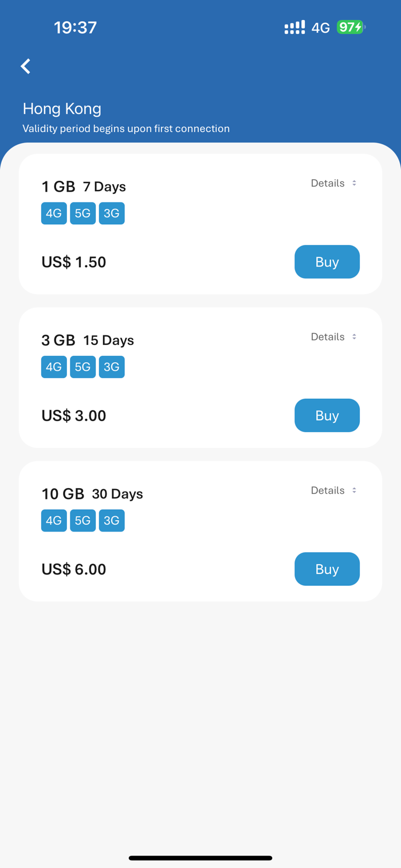Tap the back arrow icon
The height and width of the screenshot is (868, 401).
pyautogui.click(x=25, y=66)
